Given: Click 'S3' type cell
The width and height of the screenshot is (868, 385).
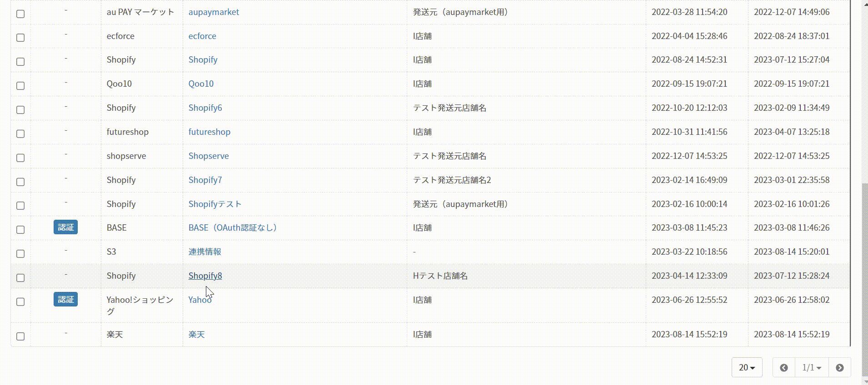Looking at the screenshot, I should (111, 252).
